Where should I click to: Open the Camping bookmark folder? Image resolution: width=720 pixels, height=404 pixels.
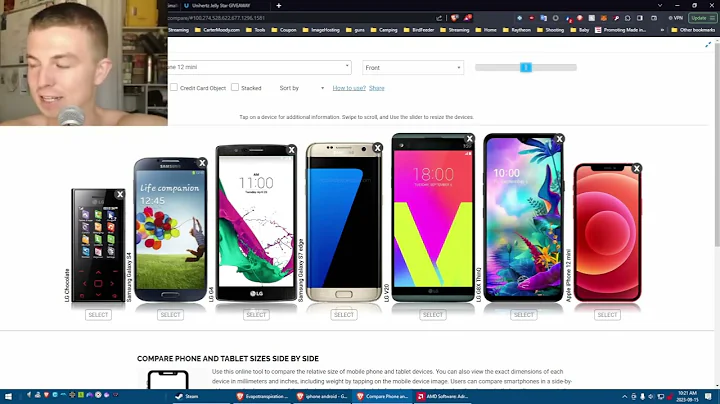tap(383, 30)
